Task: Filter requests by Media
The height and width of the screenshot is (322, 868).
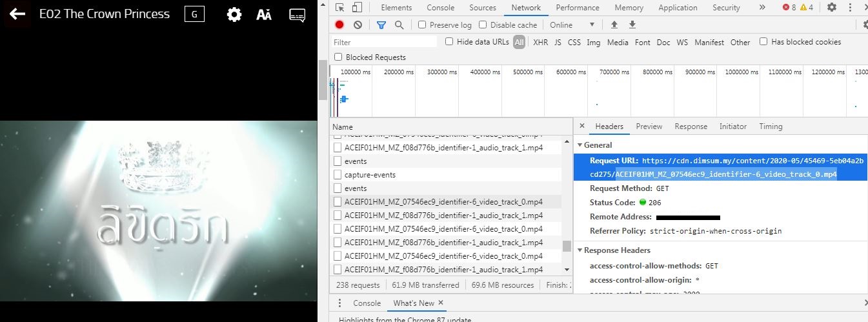Action: click(x=618, y=42)
